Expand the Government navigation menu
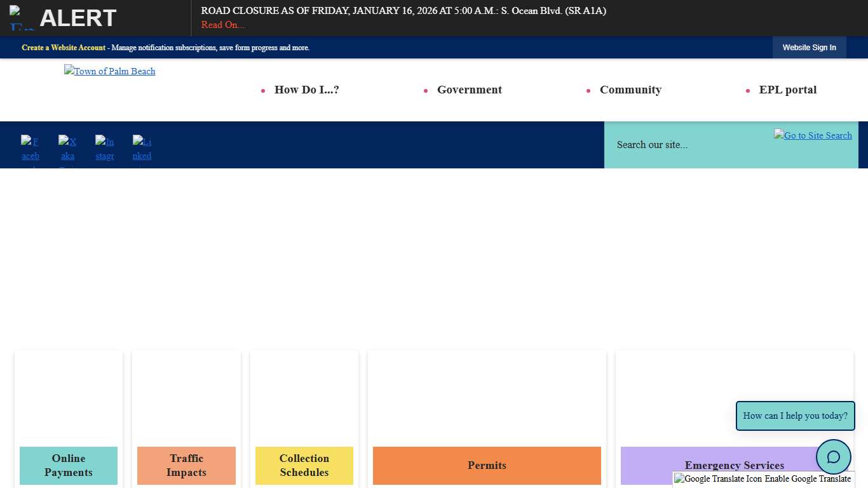Viewport: 868px width, 488px height. (469, 90)
